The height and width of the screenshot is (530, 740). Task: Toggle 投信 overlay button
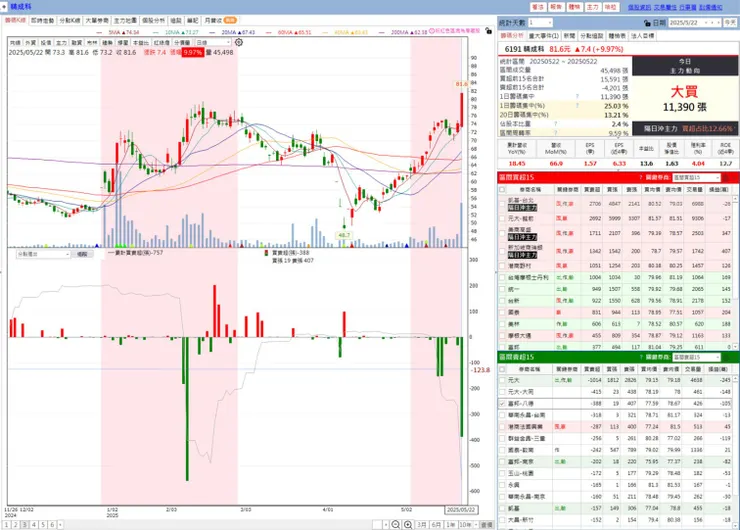tap(46, 42)
